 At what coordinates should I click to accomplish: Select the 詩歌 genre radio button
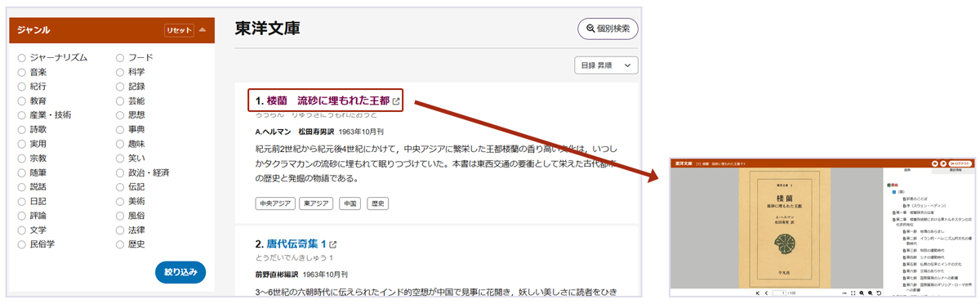[22, 129]
